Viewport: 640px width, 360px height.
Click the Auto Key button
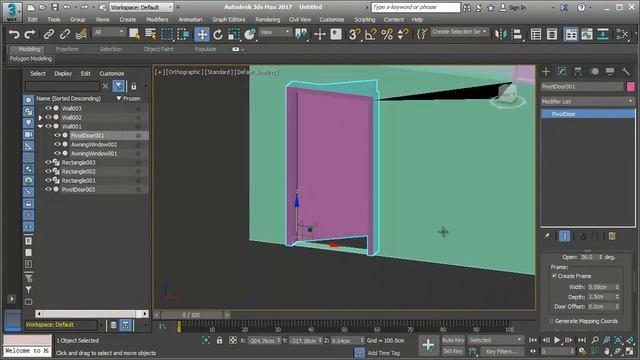coord(453,340)
